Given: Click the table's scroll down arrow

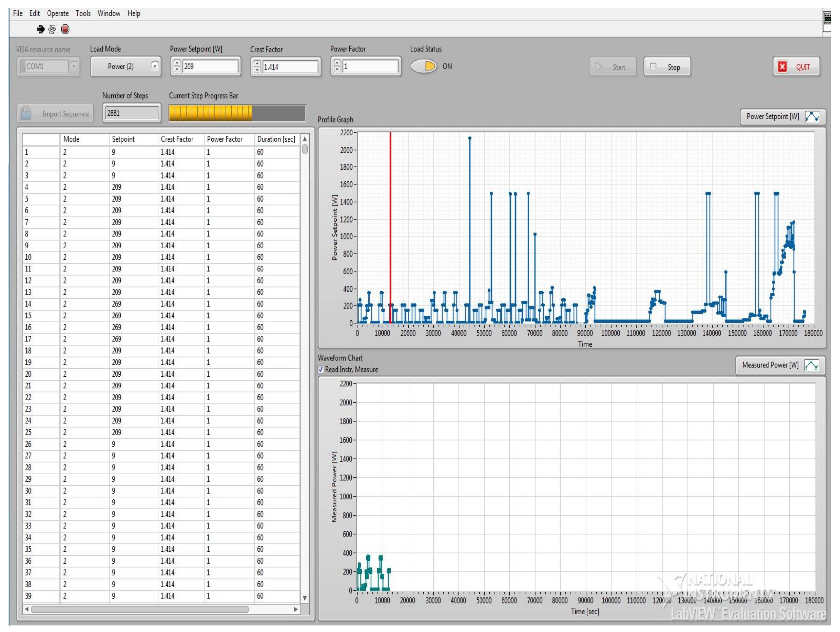Looking at the screenshot, I should 305,598.
